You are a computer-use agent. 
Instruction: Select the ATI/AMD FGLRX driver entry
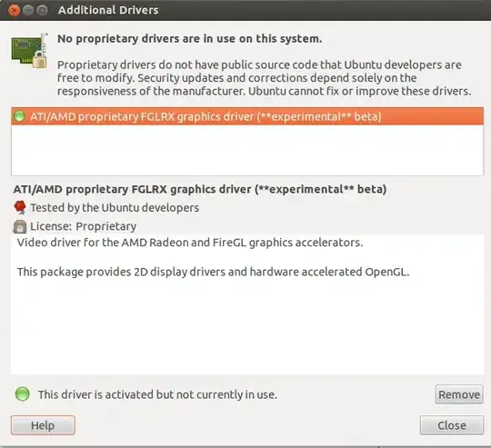[x=247, y=116]
